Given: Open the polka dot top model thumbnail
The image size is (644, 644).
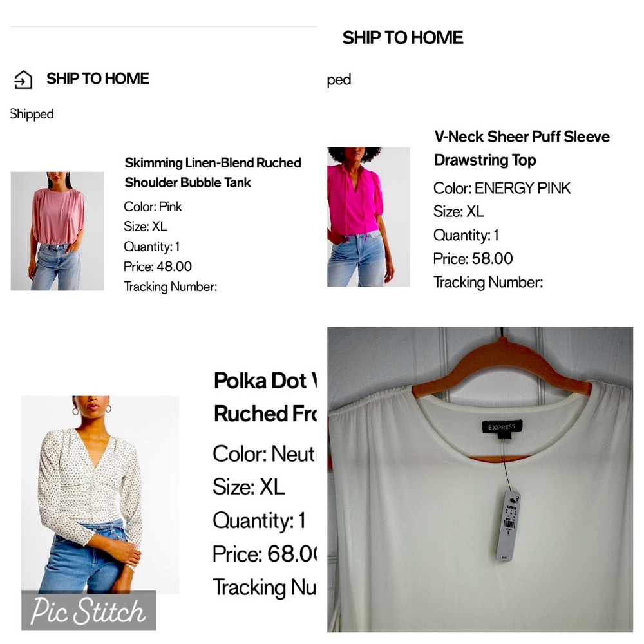Looking at the screenshot, I should 100,495.
